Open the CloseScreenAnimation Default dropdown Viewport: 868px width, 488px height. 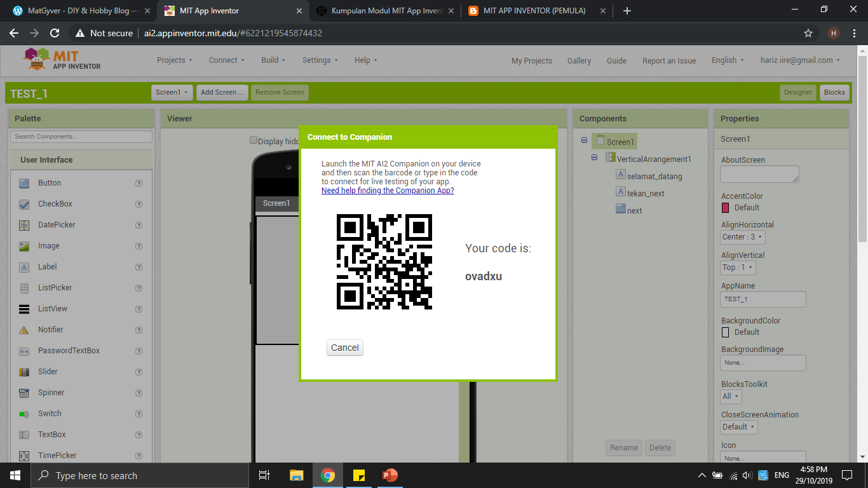pyautogui.click(x=738, y=427)
